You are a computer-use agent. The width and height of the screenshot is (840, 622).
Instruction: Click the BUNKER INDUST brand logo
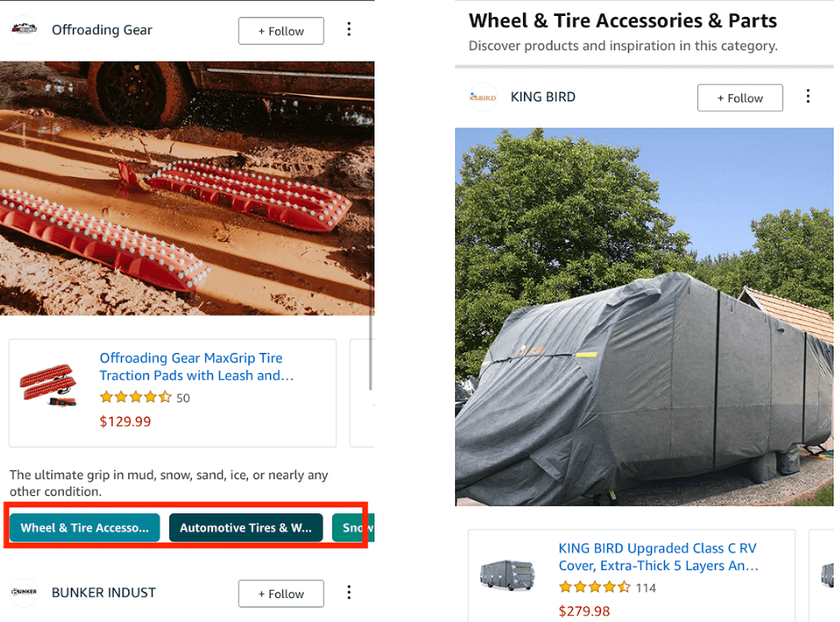(24, 592)
